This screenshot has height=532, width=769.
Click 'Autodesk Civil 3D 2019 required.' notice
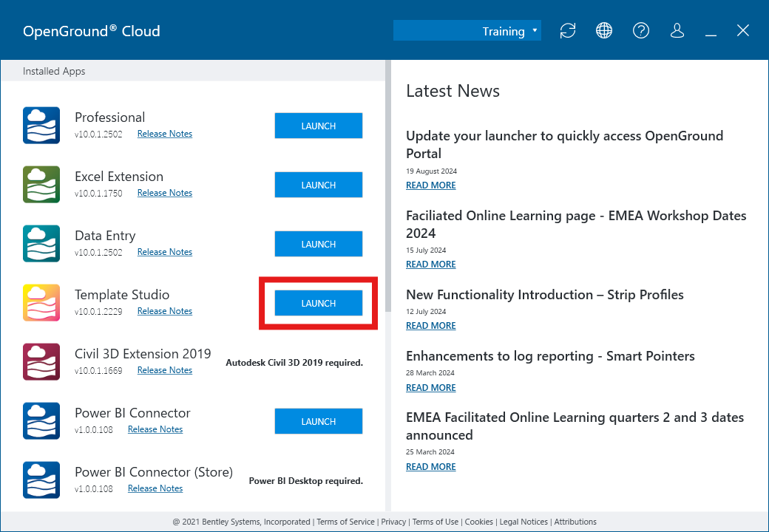pyautogui.click(x=294, y=363)
